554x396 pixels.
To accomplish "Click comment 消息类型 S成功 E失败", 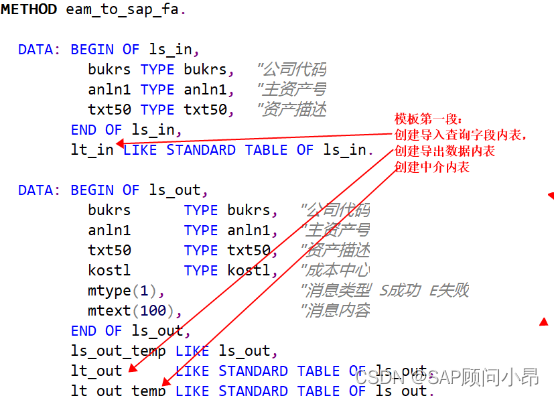I will click(x=385, y=291).
